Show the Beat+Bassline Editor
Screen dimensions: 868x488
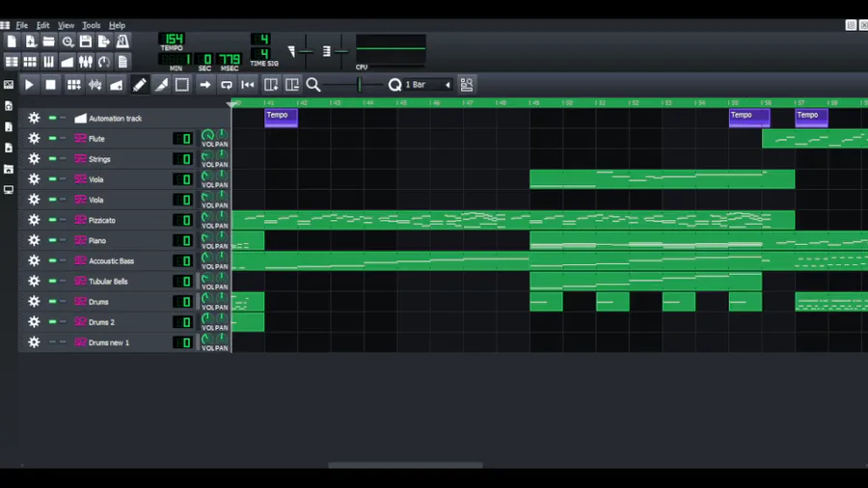(x=31, y=62)
